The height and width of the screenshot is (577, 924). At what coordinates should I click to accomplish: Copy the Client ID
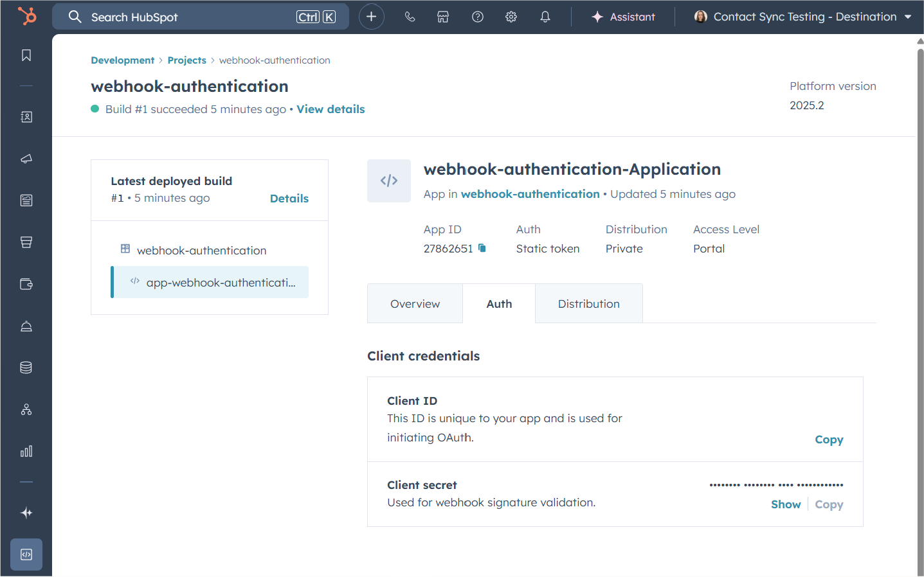[829, 439]
